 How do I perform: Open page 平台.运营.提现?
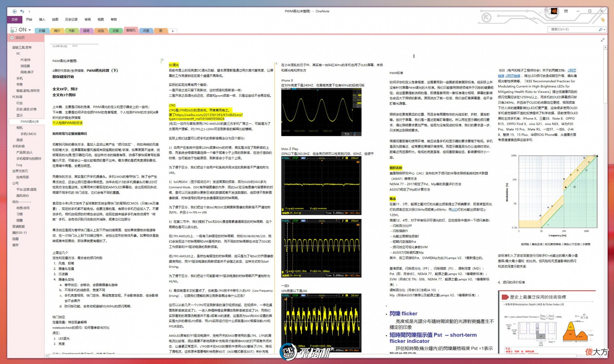[x=26, y=190]
